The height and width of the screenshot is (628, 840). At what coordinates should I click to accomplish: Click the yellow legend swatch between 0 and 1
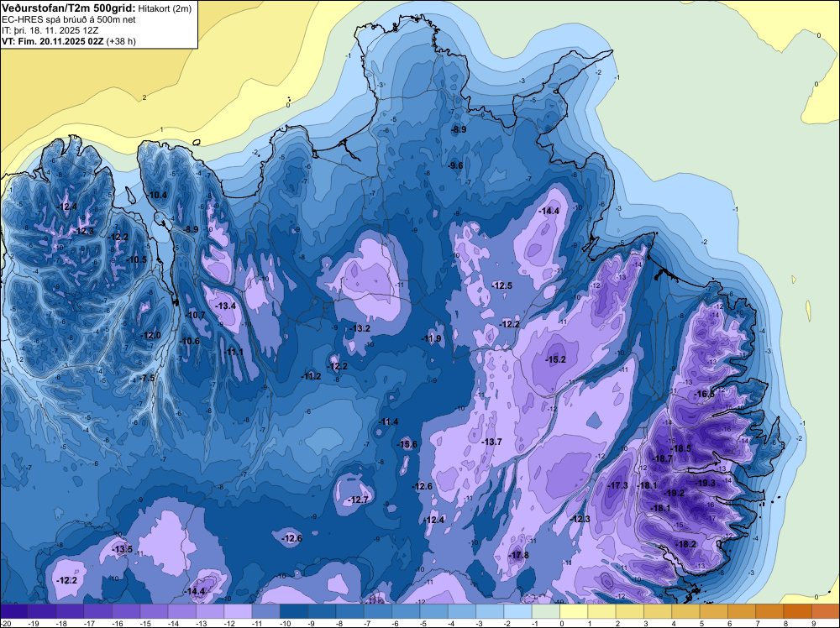[574, 611]
